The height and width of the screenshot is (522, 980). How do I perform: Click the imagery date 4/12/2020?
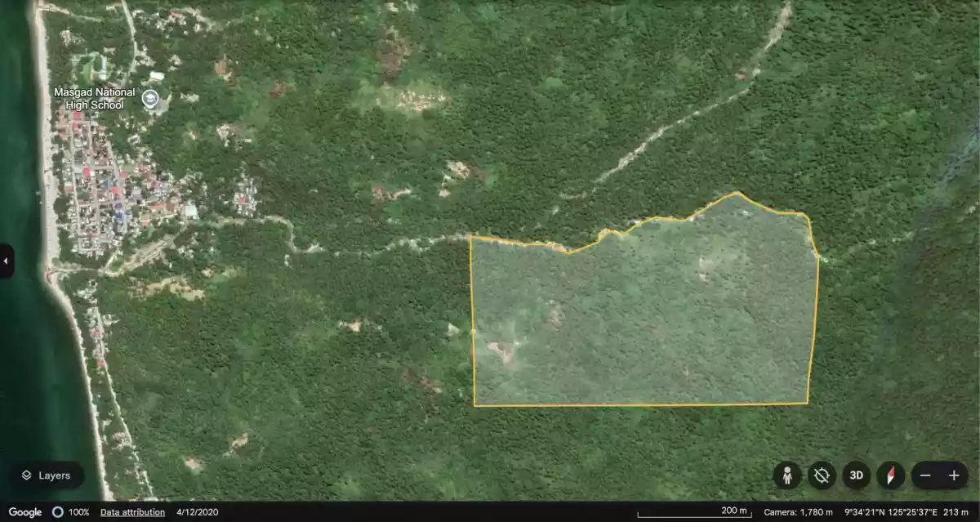tap(198, 512)
